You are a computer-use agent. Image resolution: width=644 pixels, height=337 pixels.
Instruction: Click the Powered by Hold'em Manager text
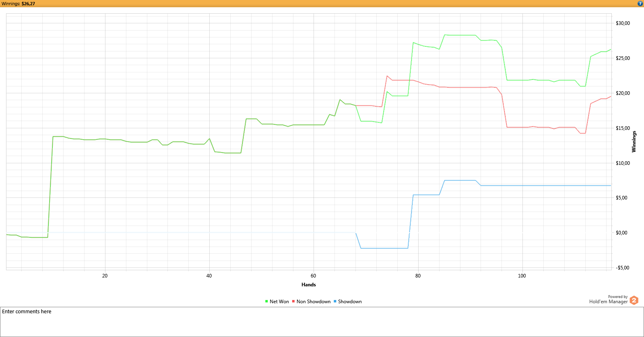tap(608, 300)
